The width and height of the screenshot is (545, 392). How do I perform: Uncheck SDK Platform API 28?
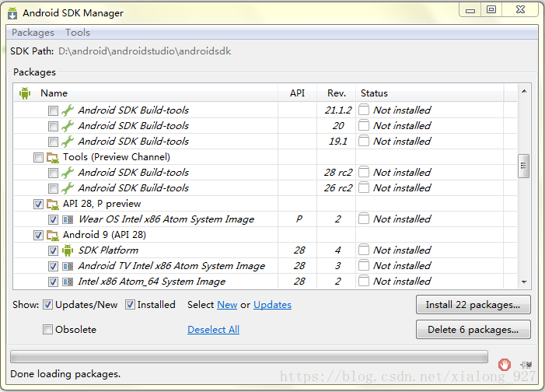click(53, 250)
